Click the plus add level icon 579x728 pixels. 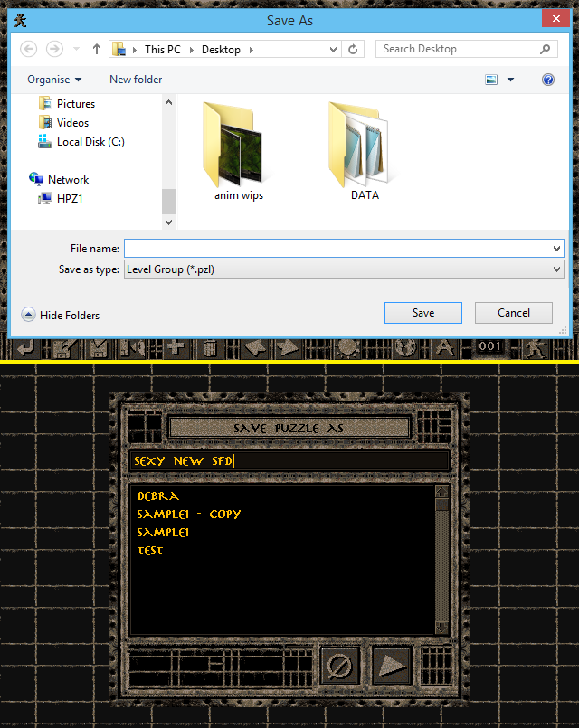pyautogui.click(x=176, y=347)
